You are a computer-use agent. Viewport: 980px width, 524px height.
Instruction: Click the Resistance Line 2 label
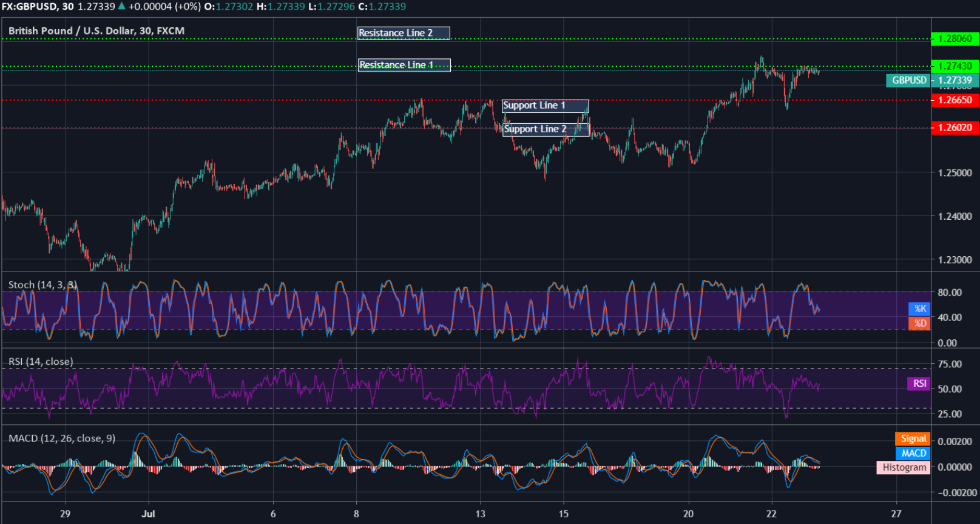404,33
